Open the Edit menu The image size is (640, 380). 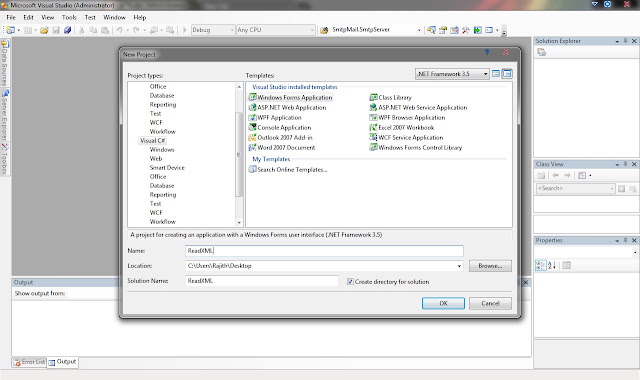pyautogui.click(x=28, y=17)
